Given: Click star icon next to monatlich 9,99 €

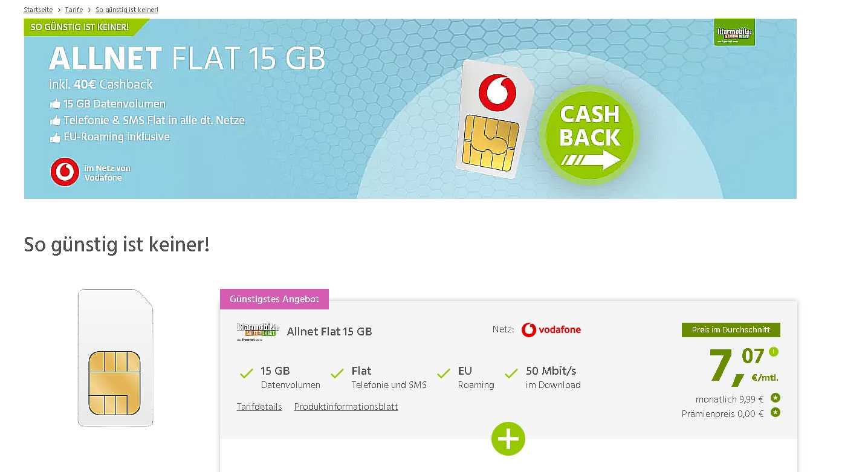Looking at the screenshot, I should tap(776, 398).
